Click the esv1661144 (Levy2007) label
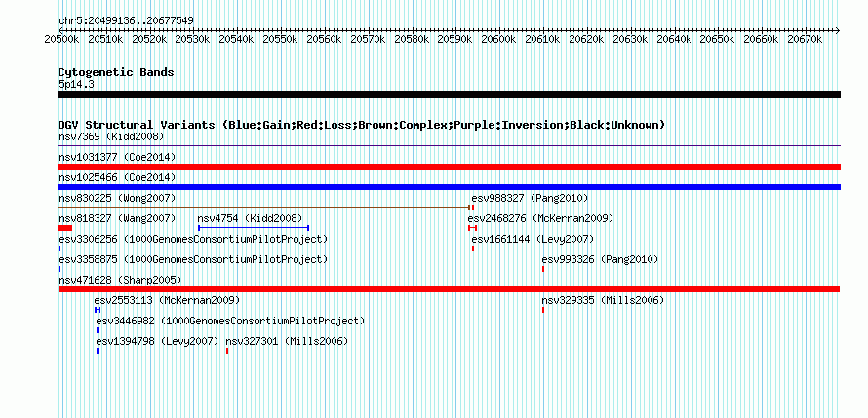868x418 pixels. coord(533,239)
